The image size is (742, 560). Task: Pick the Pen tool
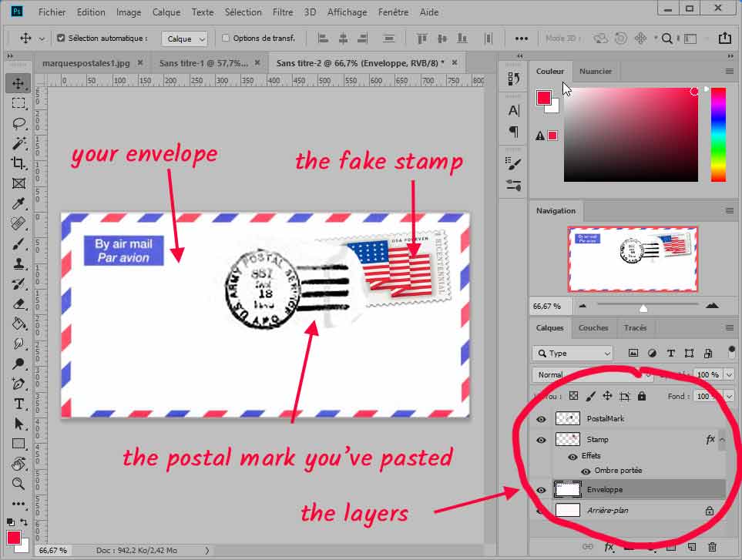point(18,384)
